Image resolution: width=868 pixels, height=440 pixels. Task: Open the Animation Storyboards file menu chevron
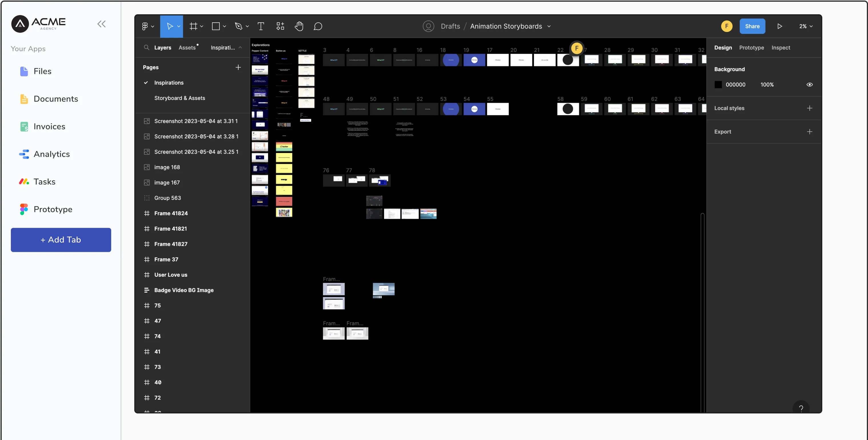pyautogui.click(x=549, y=26)
